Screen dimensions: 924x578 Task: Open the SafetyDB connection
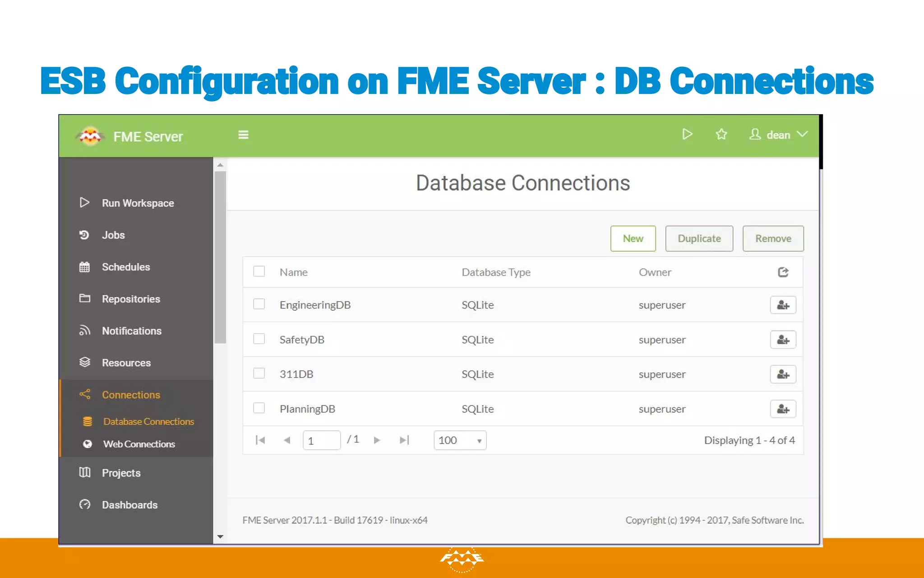[x=302, y=340]
